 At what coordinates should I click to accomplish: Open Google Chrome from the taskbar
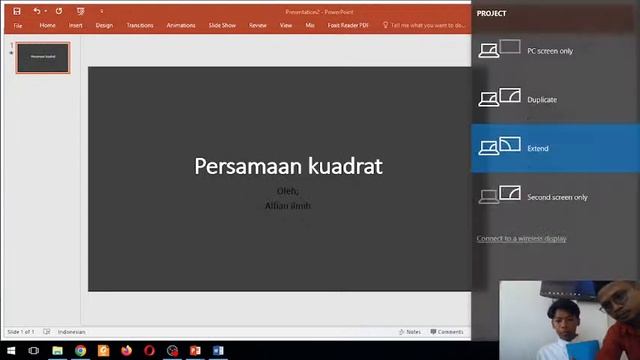coord(80,351)
